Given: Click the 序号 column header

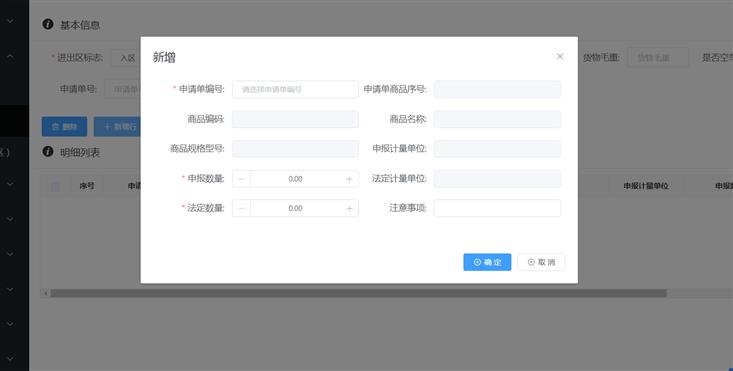Looking at the screenshot, I should 87,186.
